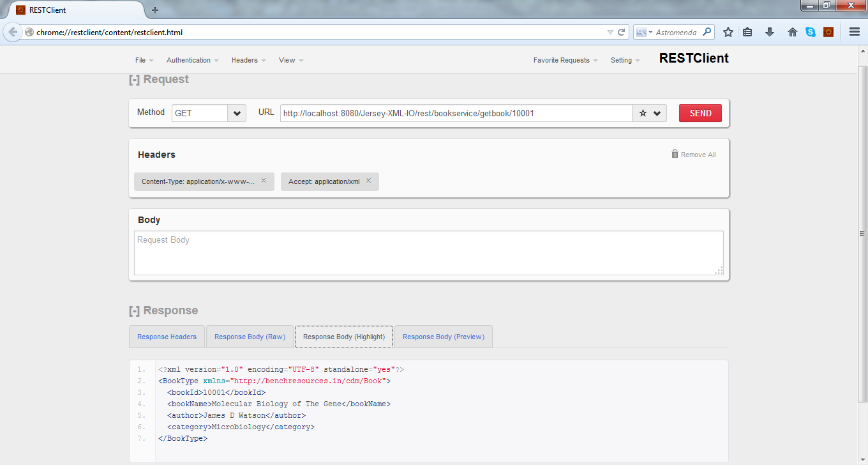The height and width of the screenshot is (465, 868).
Task: Select the RESTClient browser tab
Action: point(77,10)
